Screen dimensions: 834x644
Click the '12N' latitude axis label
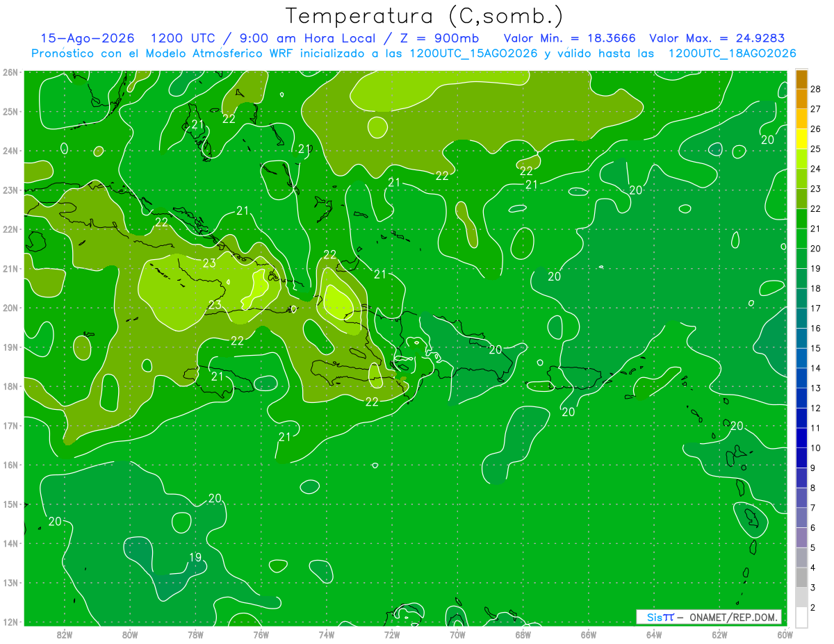tap(10, 622)
